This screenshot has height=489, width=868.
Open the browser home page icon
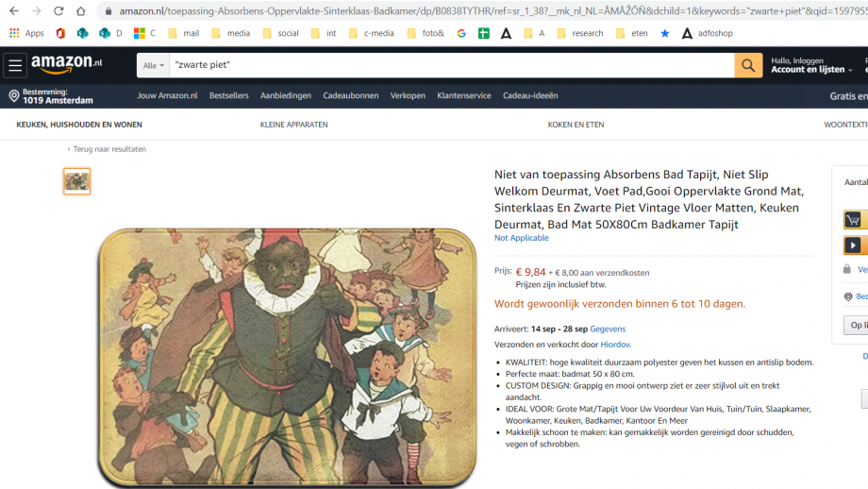[81, 11]
